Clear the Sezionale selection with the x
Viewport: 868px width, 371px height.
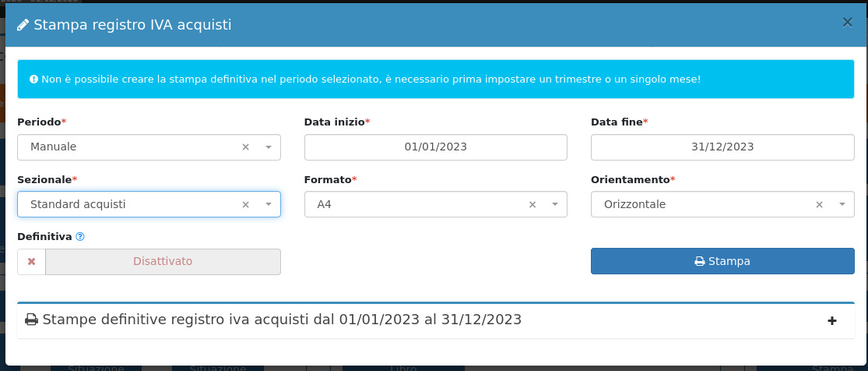pyautogui.click(x=245, y=204)
